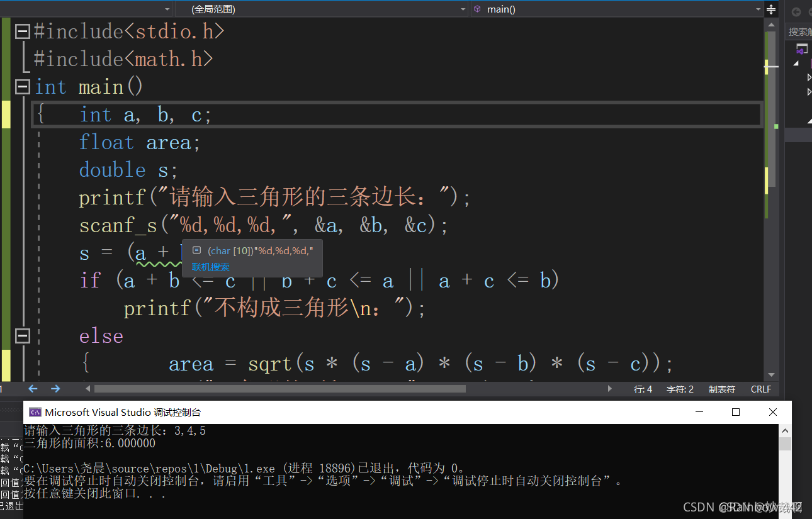Click the split editor window icon
This screenshot has width=812, height=519.
click(x=771, y=9)
